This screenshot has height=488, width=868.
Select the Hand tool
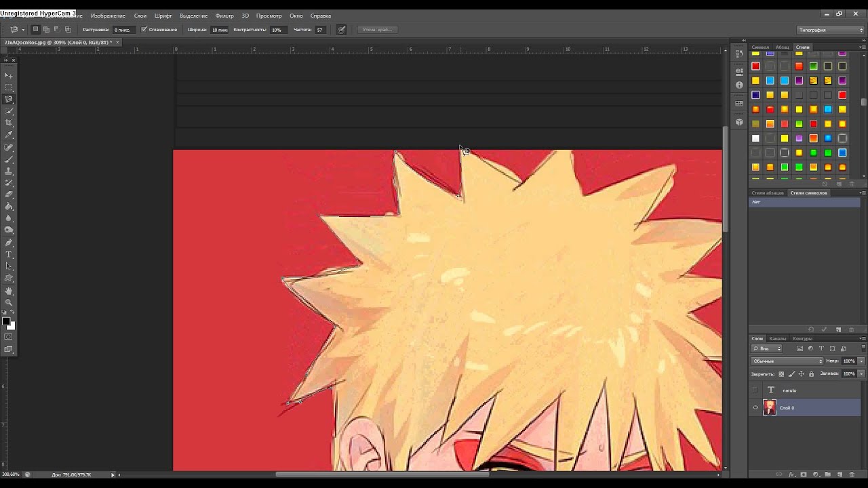(9, 291)
